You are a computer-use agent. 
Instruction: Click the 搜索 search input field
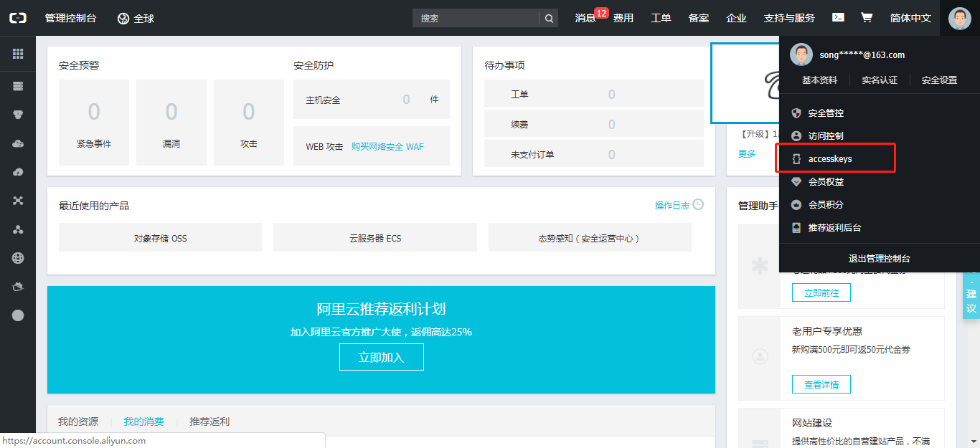[x=476, y=19]
